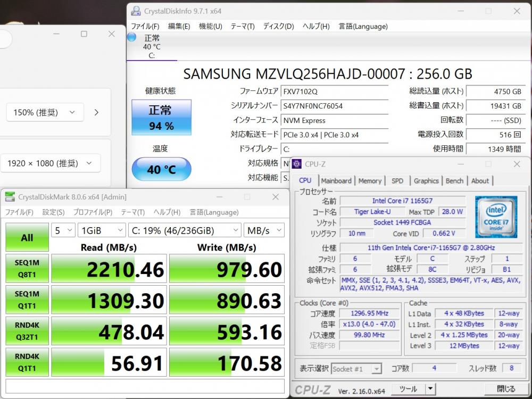Open 編集(E) menu in CrystalDiskInfo

point(179,27)
